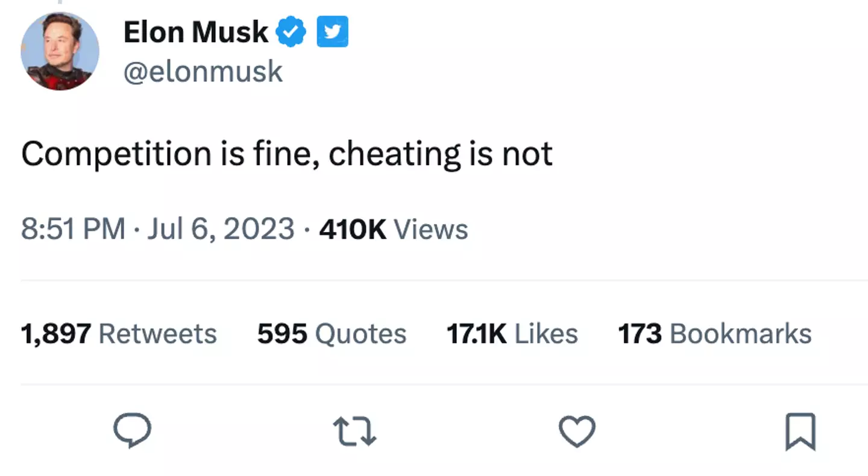Click the blue verified checkmark badge
This screenshot has width=868, height=476.
pyautogui.click(x=292, y=31)
